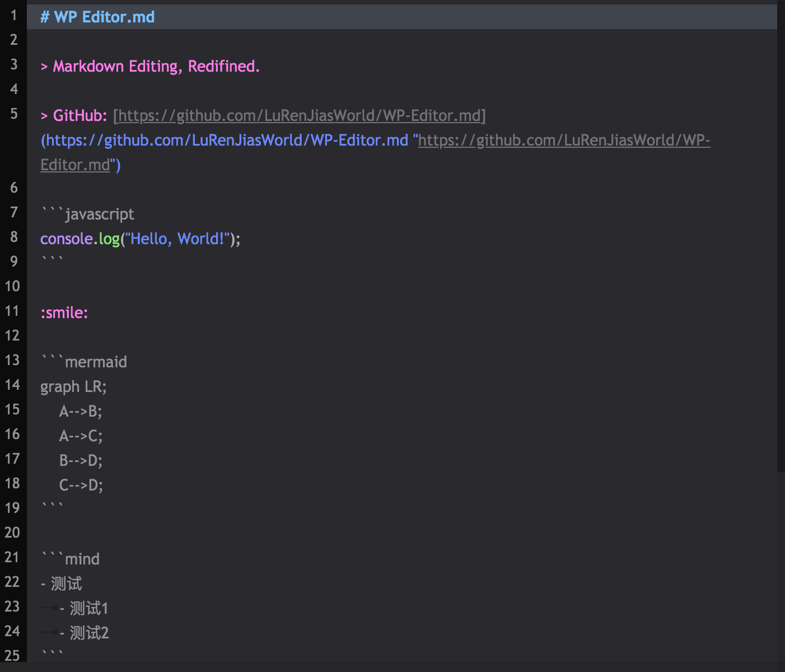Click the parenthesized blue GitHub URL
Viewport: 785px width, 672px height.
[x=224, y=140]
